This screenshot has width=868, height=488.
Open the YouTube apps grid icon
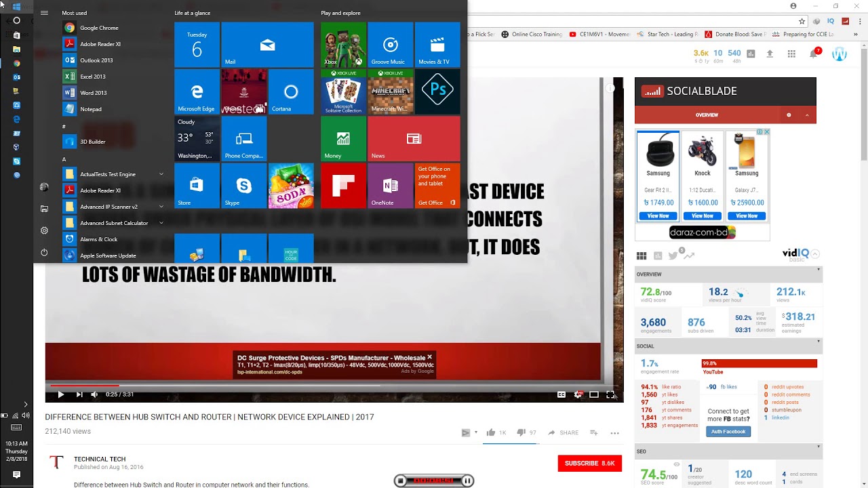[791, 54]
